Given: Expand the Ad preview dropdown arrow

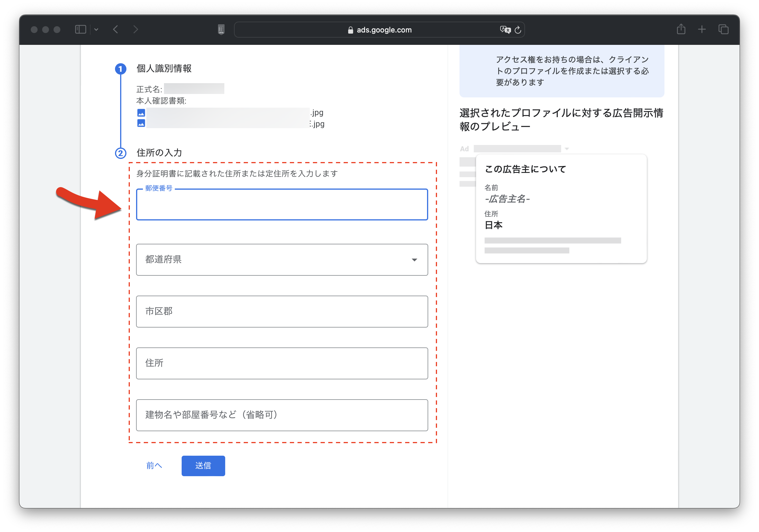Looking at the screenshot, I should (567, 149).
